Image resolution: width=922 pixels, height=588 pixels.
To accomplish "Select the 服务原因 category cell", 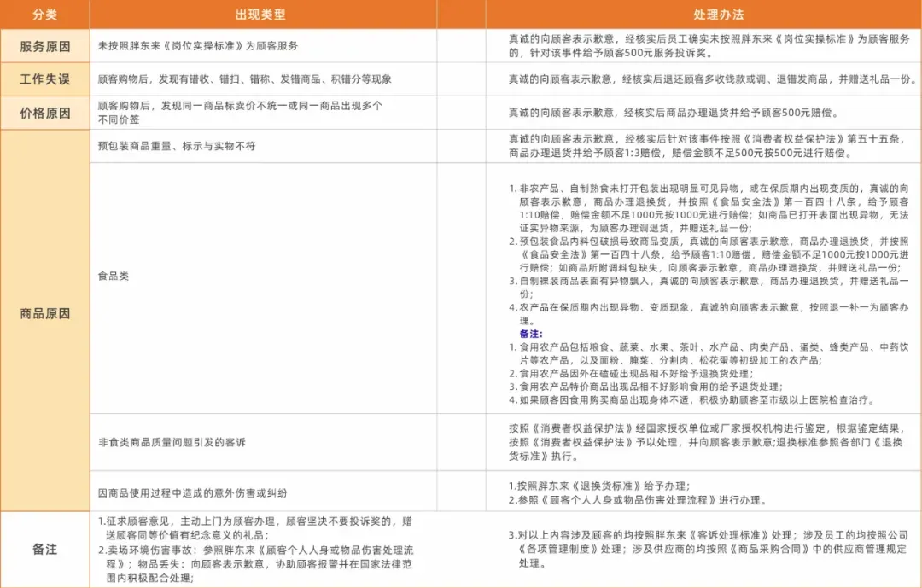I will pos(44,46).
